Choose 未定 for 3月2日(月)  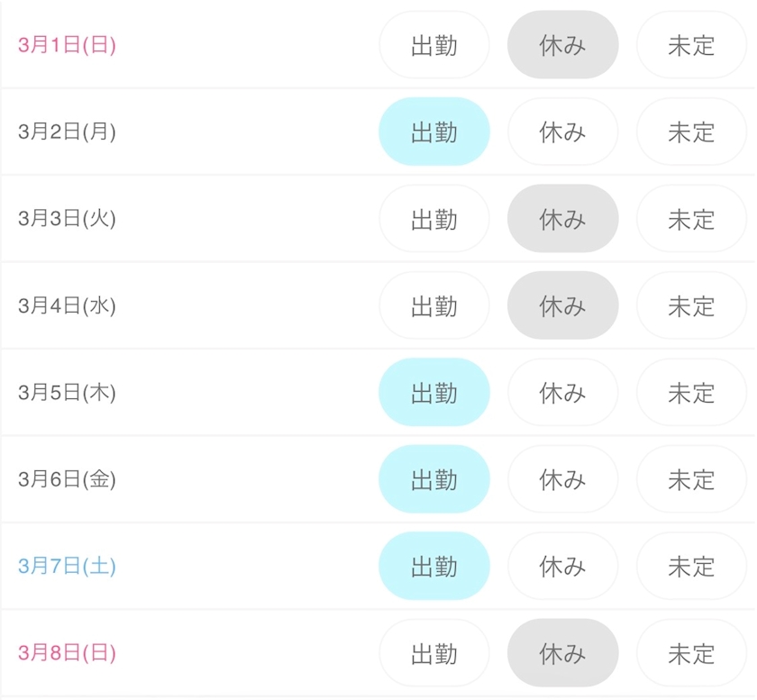point(691,132)
